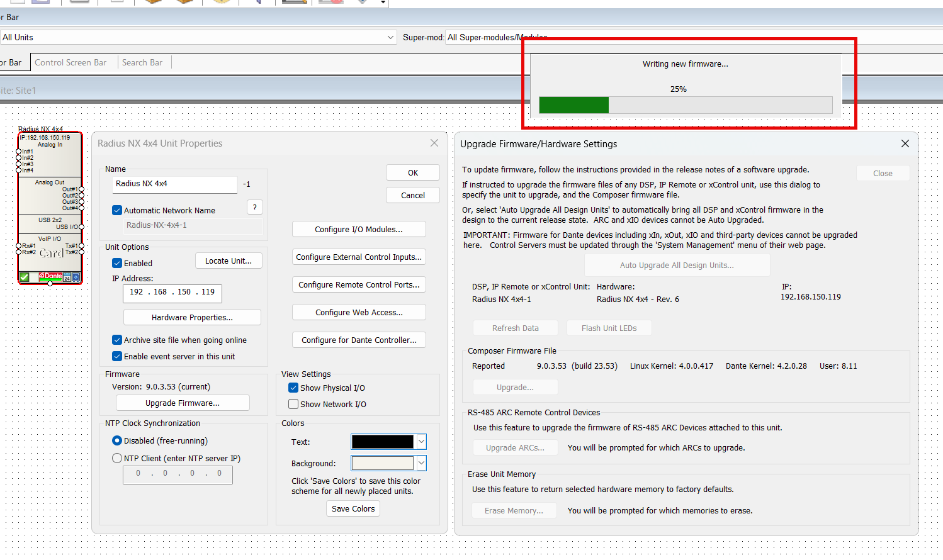Click the last IP Address octet 119
943x560 pixels.
point(208,292)
